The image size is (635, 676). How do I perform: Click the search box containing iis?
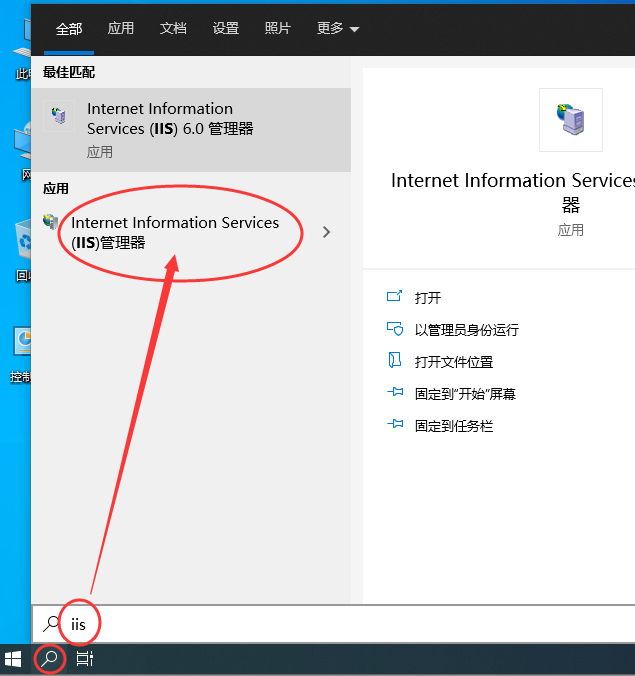click(x=333, y=624)
